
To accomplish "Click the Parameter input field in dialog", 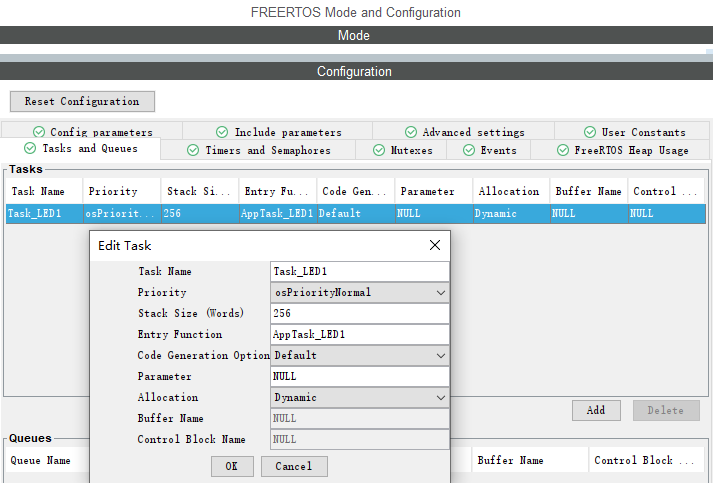I will click(x=360, y=376).
